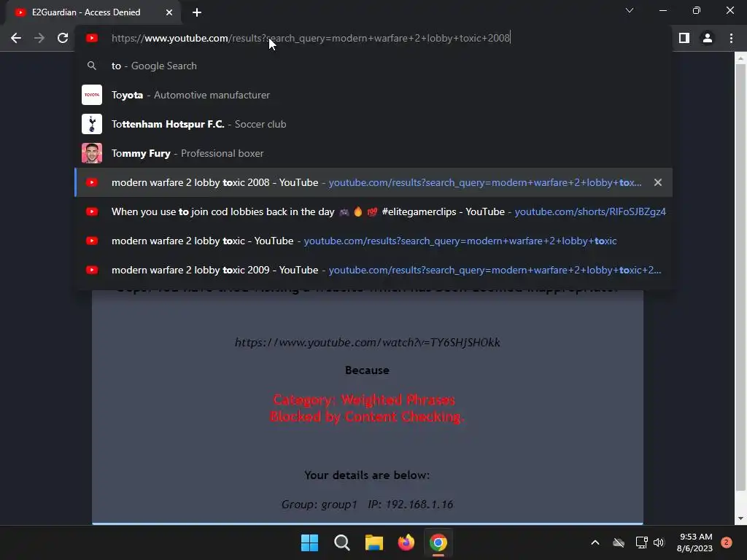Viewport: 747px width, 560px height.
Task: Click the scrollbar up arrow
Action: pos(740,58)
